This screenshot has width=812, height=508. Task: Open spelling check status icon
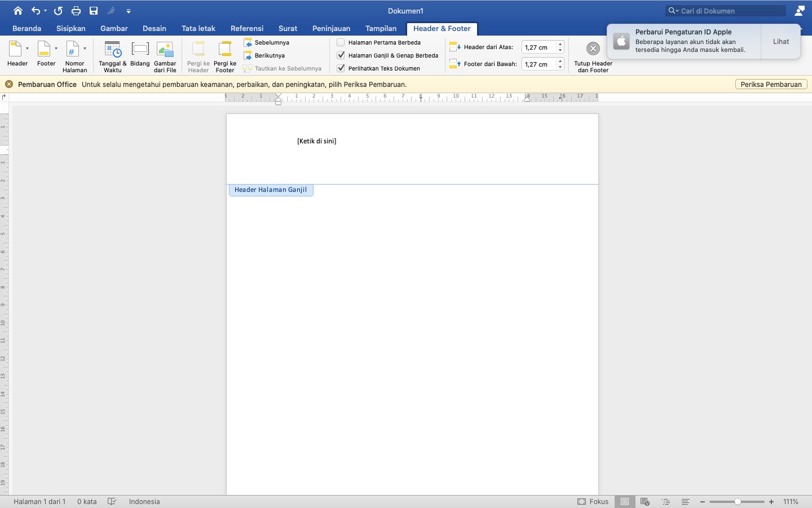tap(112, 501)
